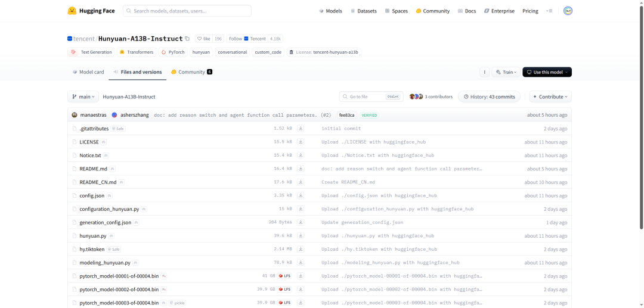Viewport: 644px width, 308px height.
Task: Open the user profile avatar
Action: (568, 11)
